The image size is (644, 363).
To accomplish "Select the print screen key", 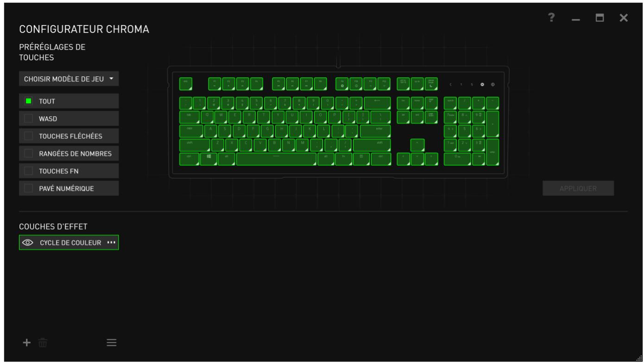I will click(403, 84).
